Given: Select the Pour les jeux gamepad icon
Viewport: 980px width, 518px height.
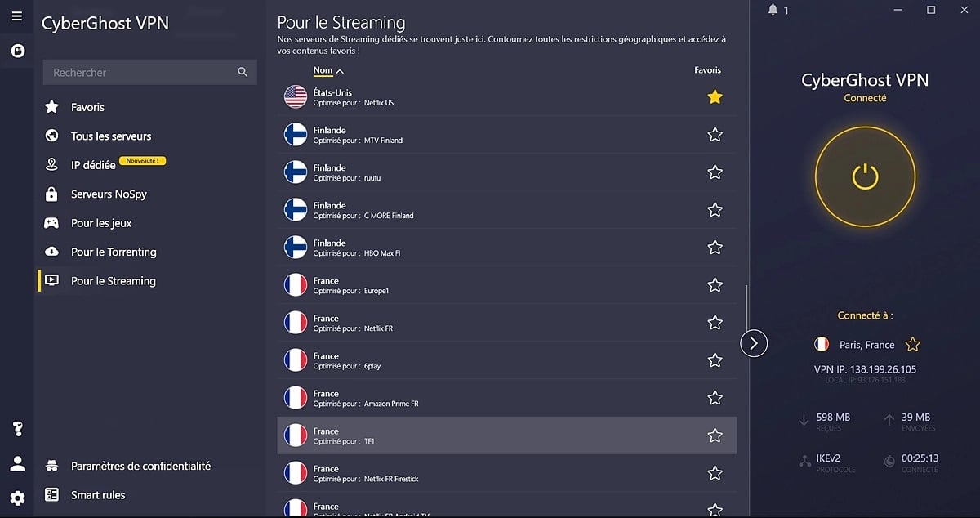Looking at the screenshot, I should [x=51, y=222].
